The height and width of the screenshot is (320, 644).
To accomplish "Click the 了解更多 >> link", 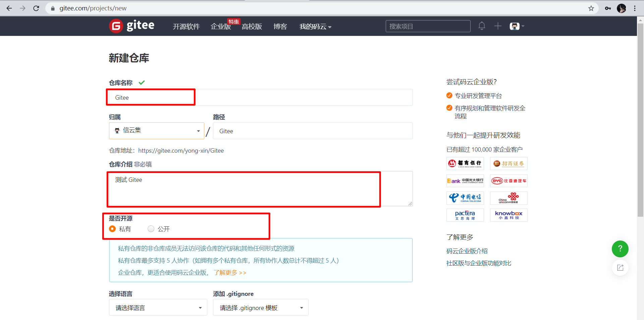I will point(230,273).
